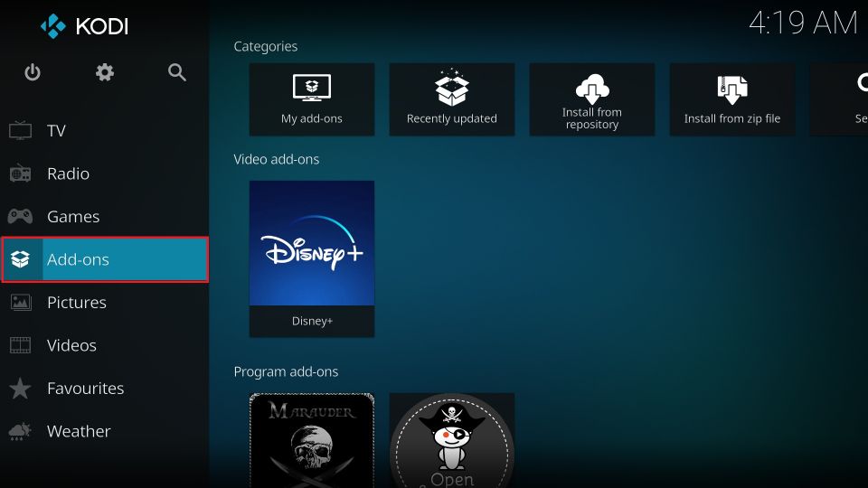868x488 pixels.
Task: Click the Favourites star icon
Action: (20, 388)
